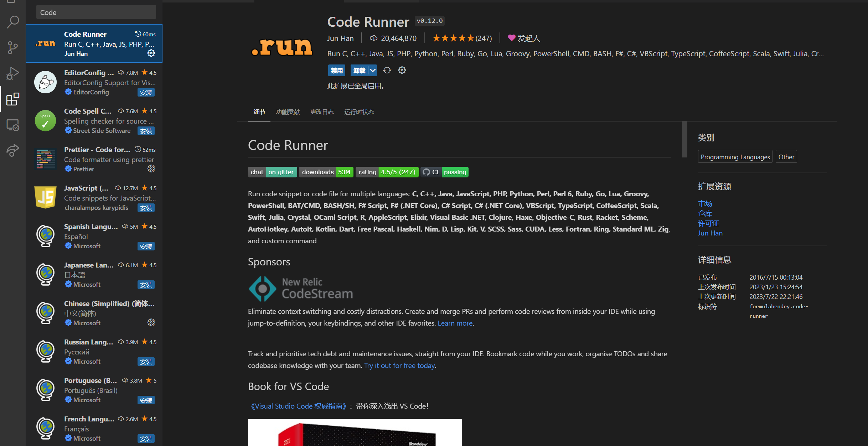The height and width of the screenshot is (446, 868).
Task: Click inside the extension search box showing Code
Action: pos(95,12)
